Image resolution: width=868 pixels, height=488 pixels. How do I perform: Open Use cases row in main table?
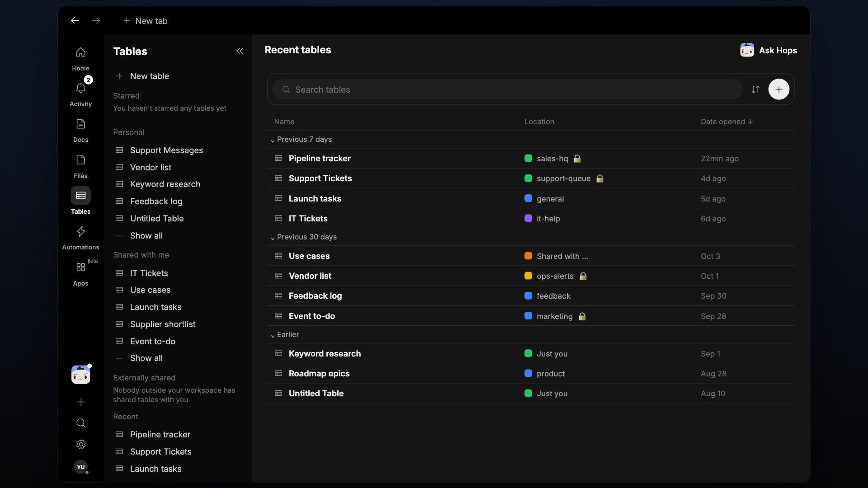point(530,256)
